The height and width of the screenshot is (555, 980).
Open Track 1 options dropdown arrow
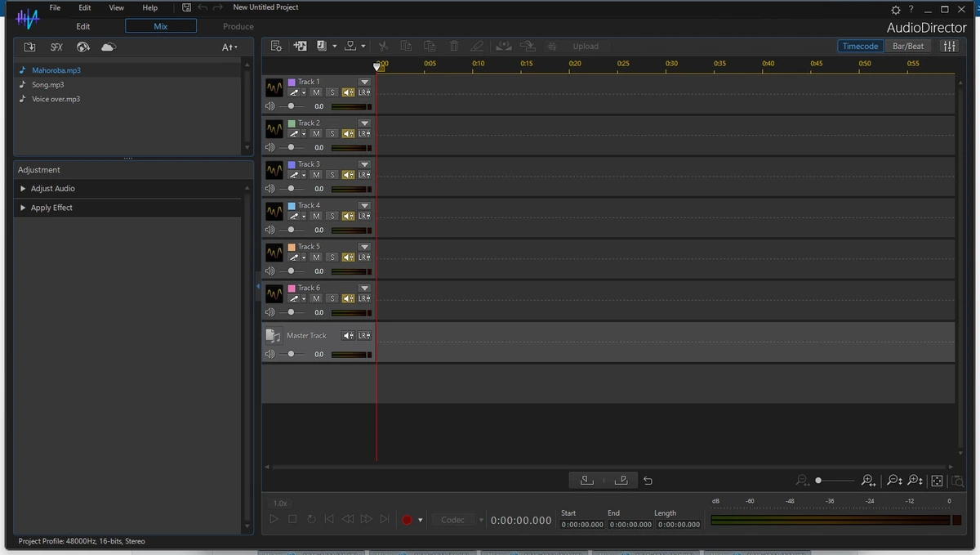[364, 82]
